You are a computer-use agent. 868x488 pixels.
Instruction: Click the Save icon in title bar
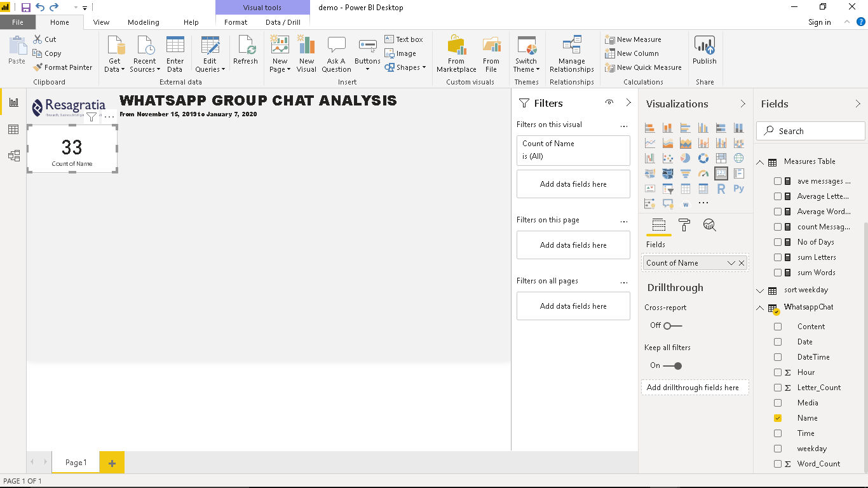click(x=26, y=8)
